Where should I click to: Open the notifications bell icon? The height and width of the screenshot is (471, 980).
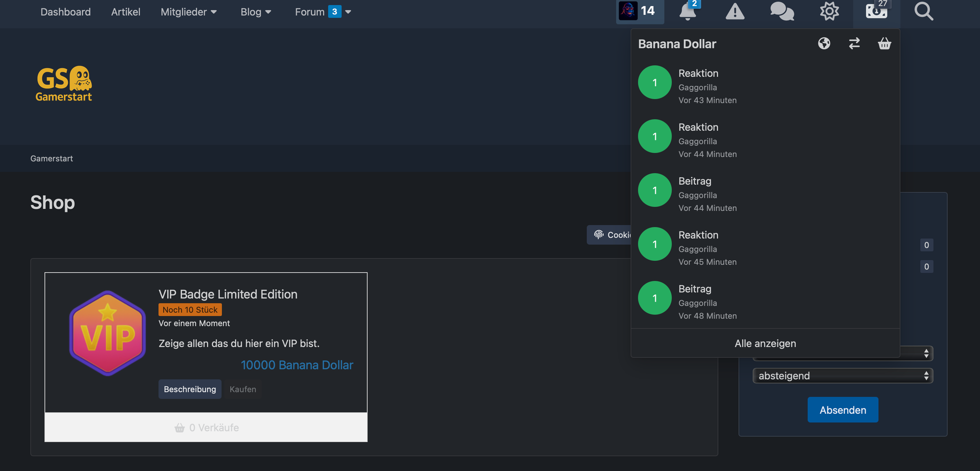coord(688,11)
